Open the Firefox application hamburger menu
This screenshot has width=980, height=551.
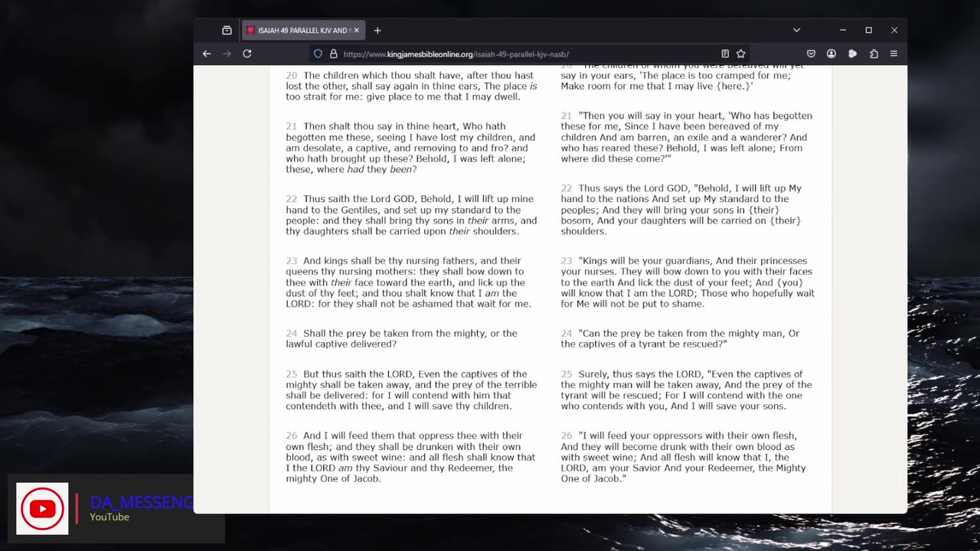[893, 54]
